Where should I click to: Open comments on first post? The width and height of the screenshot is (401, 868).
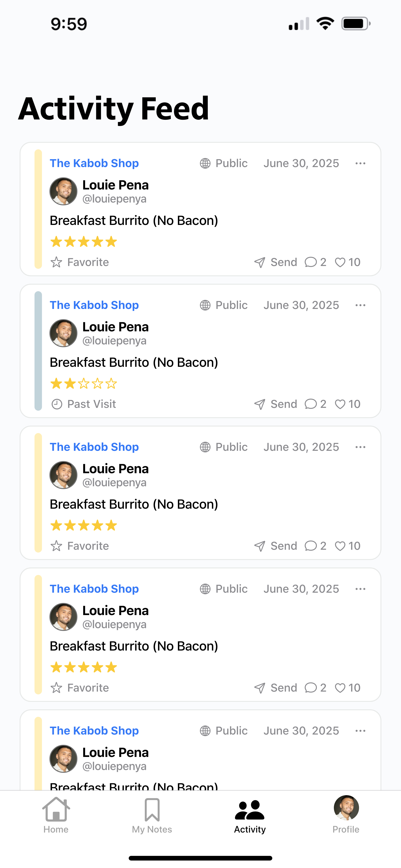(311, 262)
